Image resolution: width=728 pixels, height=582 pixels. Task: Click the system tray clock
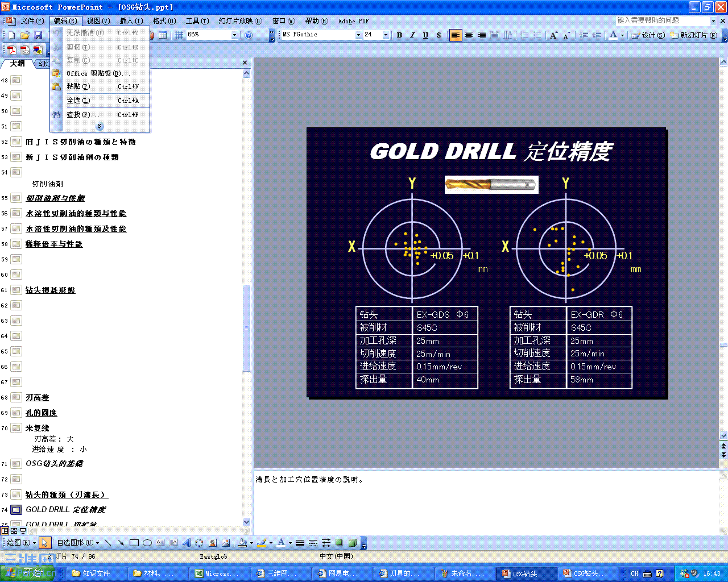[x=712, y=573]
